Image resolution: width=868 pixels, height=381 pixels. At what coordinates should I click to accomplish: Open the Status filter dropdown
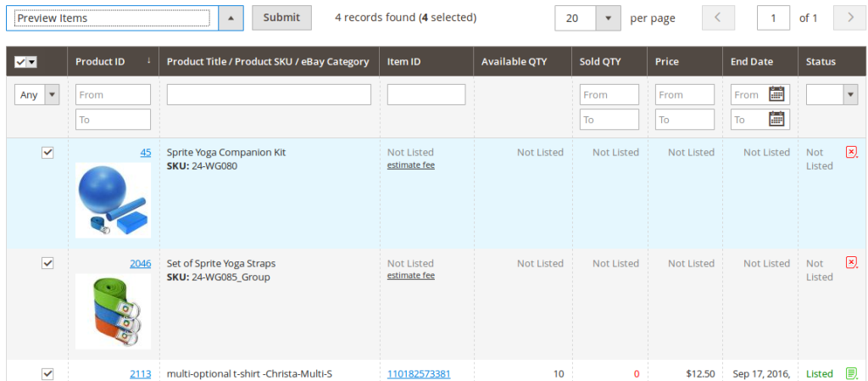coord(831,95)
